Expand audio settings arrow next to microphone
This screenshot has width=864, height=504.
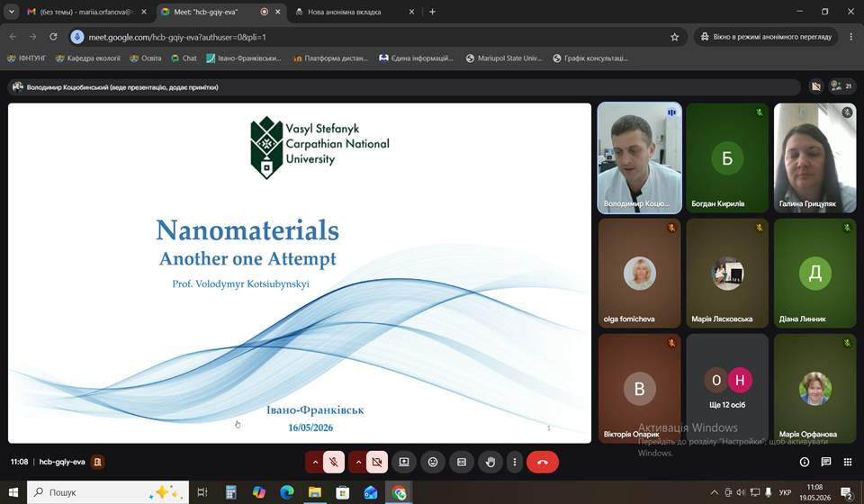(x=315, y=462)
